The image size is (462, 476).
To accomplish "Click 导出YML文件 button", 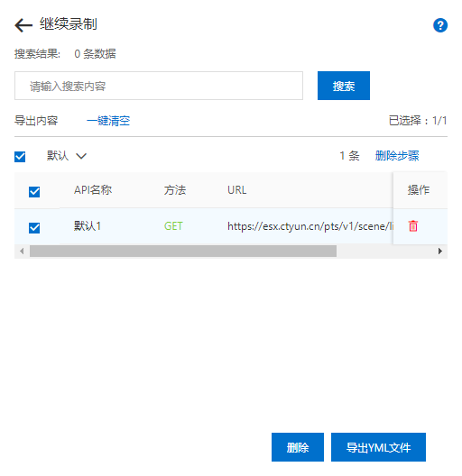I will pyautogui.click(x=378, y=447).
